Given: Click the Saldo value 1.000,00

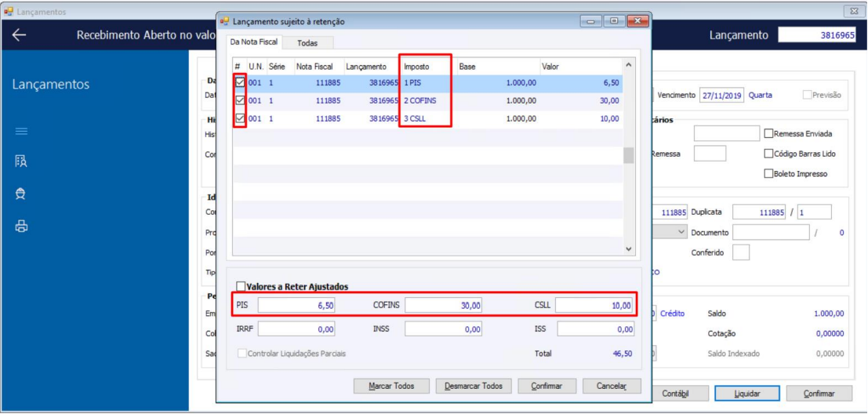Looking at the screenshot, I should (829, 314).
